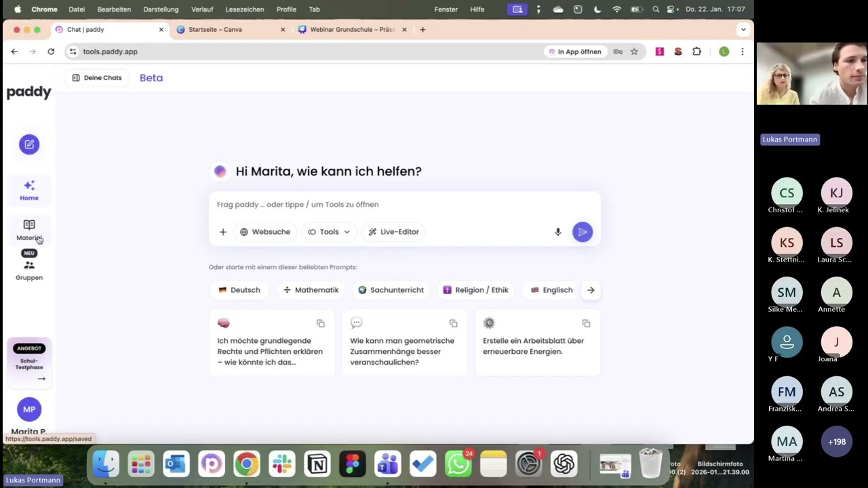The image size is (868, 488).
Task: Copy the erneuerbare Energien prompt
Action: 587,324
